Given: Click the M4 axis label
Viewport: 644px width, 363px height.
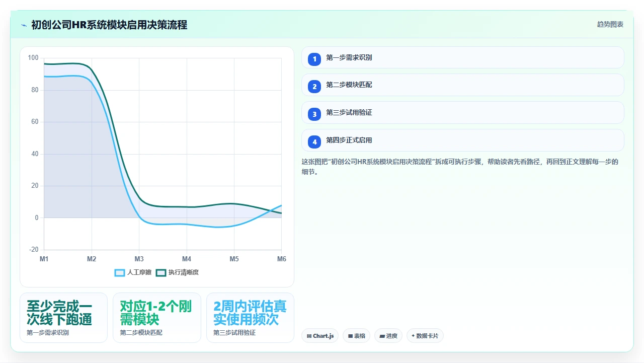Looking at the screenshot, I should point(187,259).
